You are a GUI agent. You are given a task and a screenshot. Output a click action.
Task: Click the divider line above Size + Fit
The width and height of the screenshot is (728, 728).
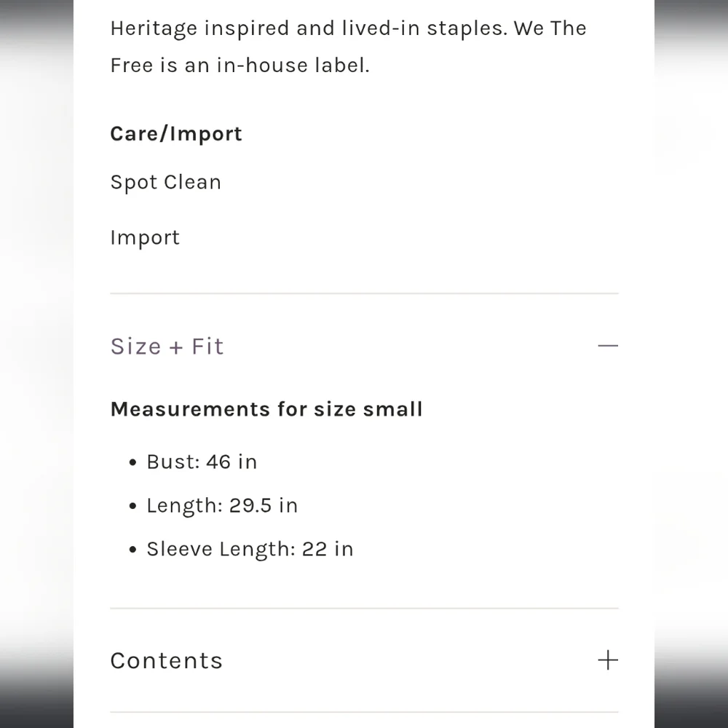[364, 294]
